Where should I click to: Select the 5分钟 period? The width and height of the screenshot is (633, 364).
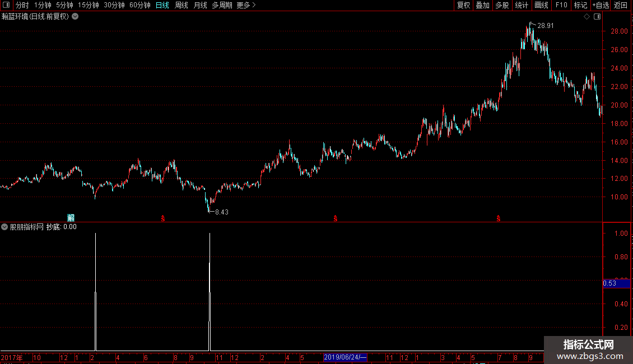pos(64,5)
